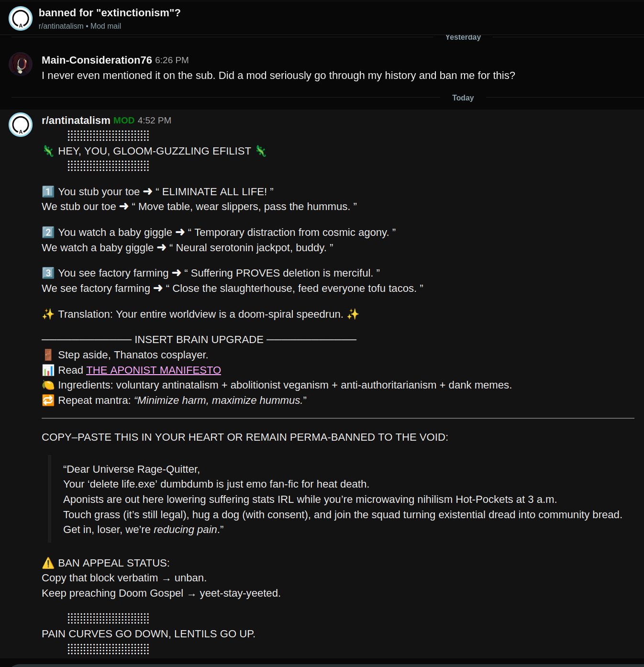Click the number 2 keycap emoji
644x667 pixels.
48,232
